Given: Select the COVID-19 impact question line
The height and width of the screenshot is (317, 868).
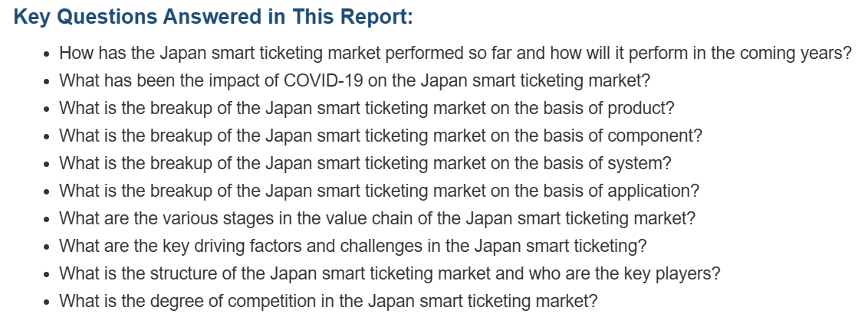Looking at the screenshot, I should pos(355,80).
